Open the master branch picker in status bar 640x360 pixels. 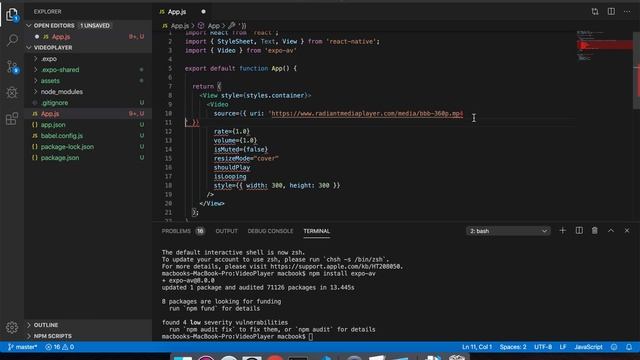[x=22, y=347]
